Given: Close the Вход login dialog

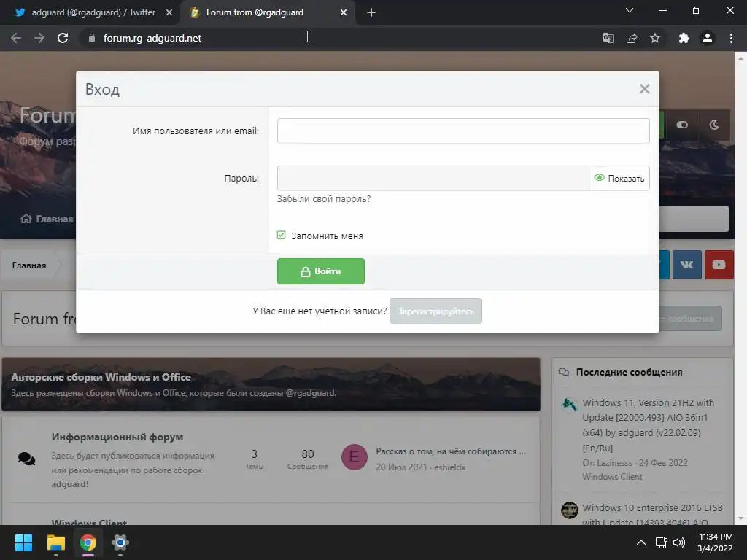Looking at the screenshot, I should [x=644, y=88].
